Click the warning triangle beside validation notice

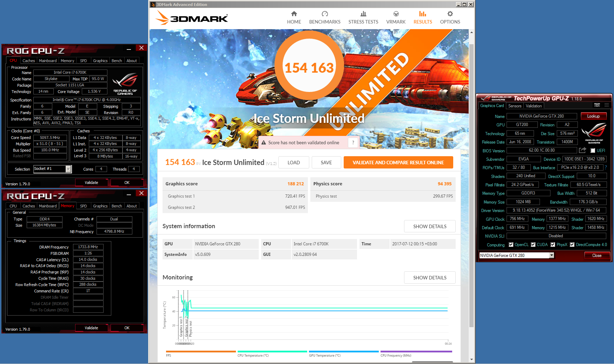[264, 143]
